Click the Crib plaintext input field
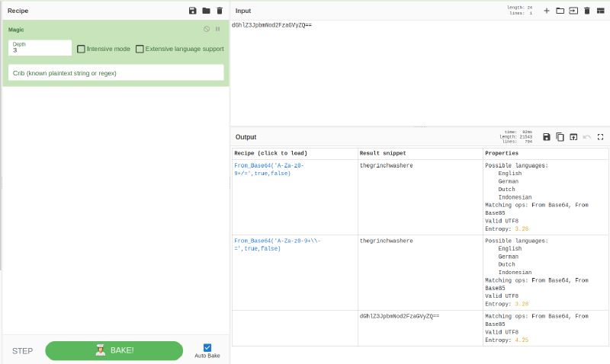The image size is (610, 364). [x=116, y=72]
